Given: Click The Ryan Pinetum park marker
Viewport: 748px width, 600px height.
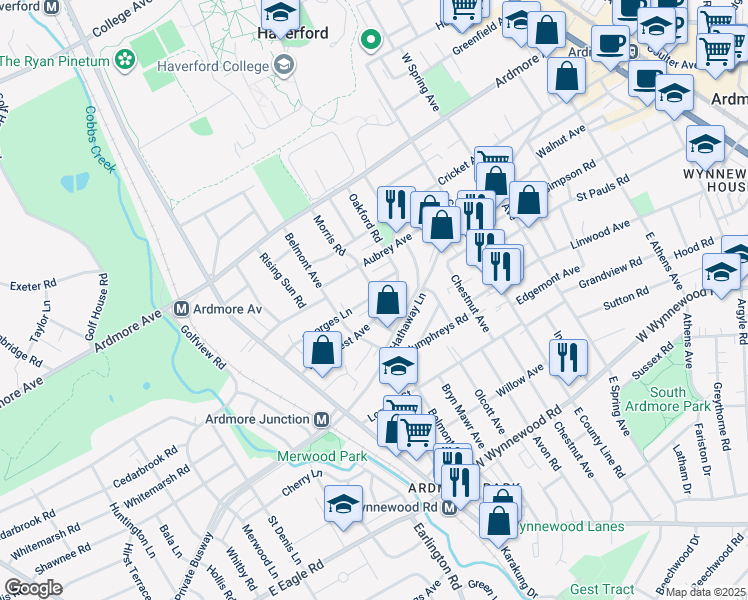Looking at the screenshot, I should (125, 60).
